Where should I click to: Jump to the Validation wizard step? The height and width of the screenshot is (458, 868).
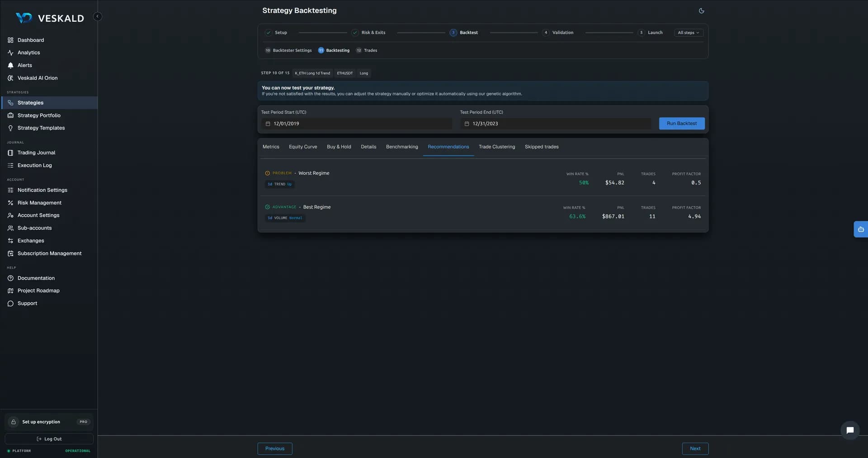pos(558,33)
